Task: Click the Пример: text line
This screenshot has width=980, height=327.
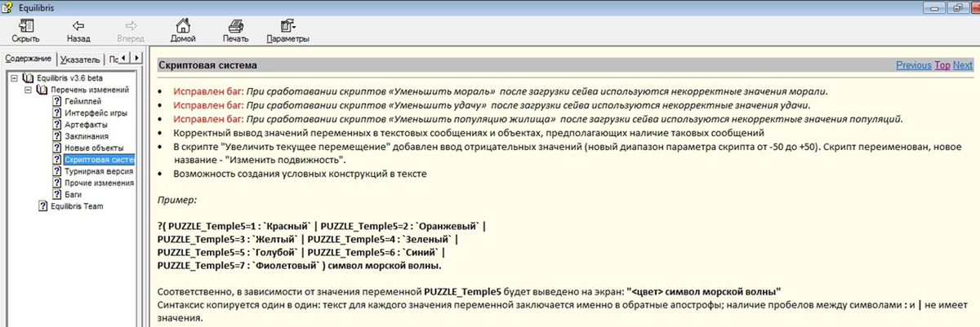Action: point(178,199)
